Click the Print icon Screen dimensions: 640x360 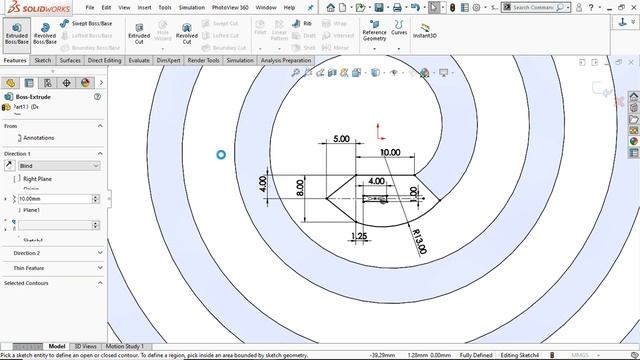397,7
